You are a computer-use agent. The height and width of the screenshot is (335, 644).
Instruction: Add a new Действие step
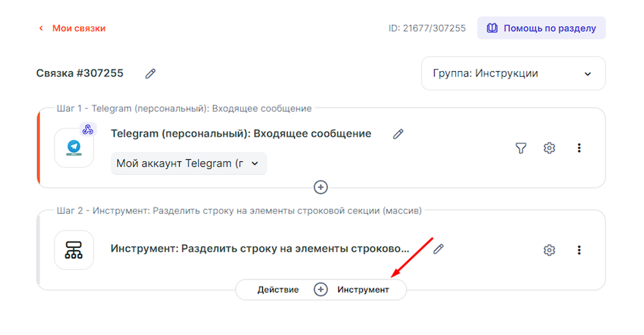(278, 290)
